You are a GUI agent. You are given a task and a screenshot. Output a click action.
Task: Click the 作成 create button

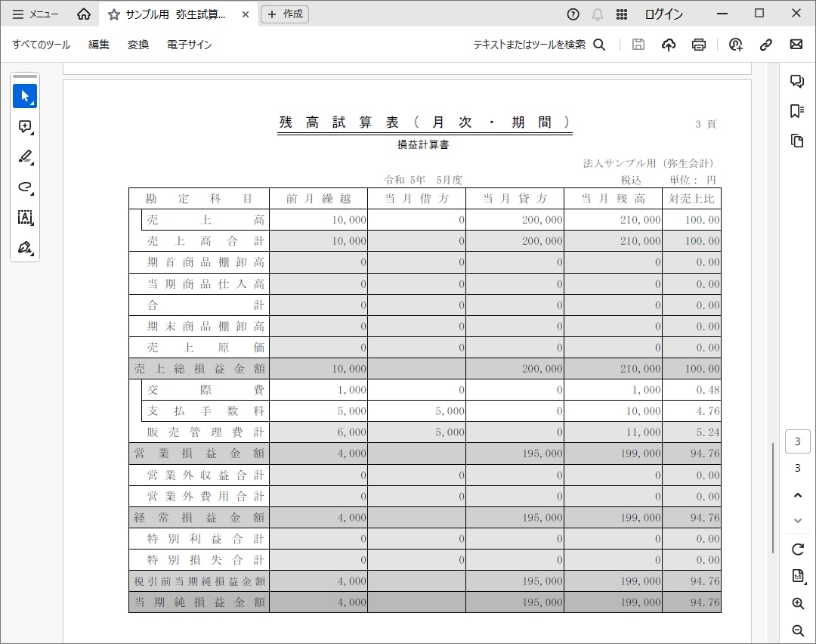tap(285, 14)
